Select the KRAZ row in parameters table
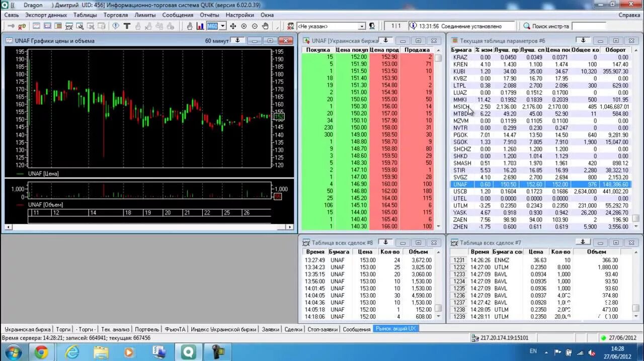The height and width of the screenshot is (361, 644). coord(540,57)
